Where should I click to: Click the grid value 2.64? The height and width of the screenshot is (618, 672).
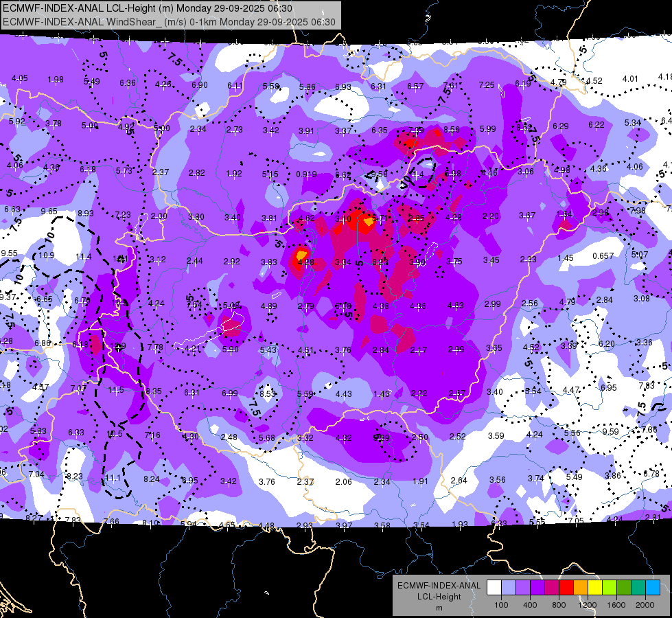tap(459, 481)
